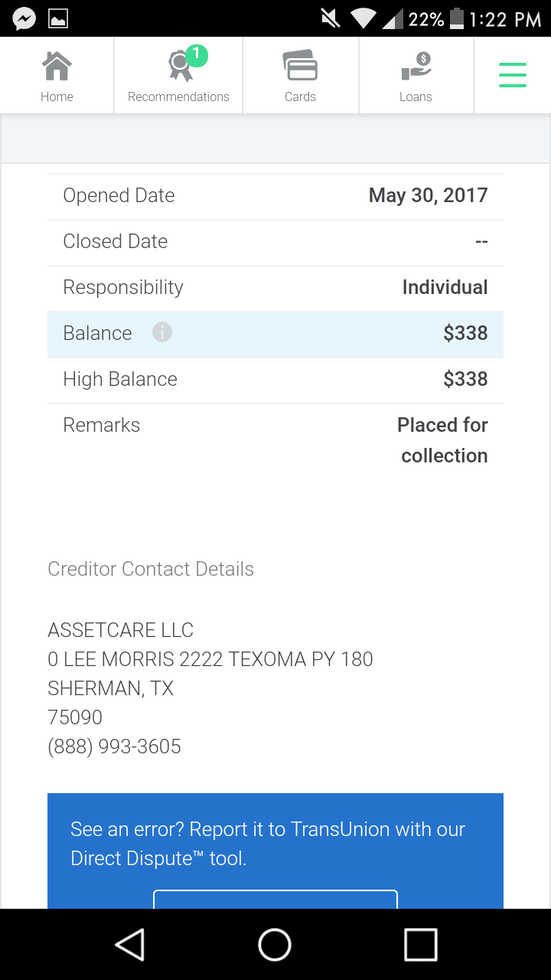Select the Loans tab label
The image size is (551, 980).
[416, 96]
